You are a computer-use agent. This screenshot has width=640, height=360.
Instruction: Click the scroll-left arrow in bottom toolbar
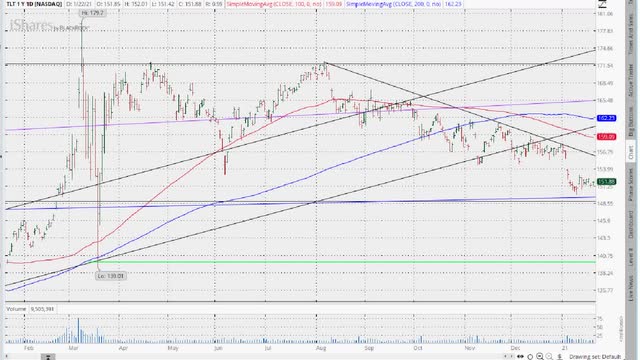505,356
